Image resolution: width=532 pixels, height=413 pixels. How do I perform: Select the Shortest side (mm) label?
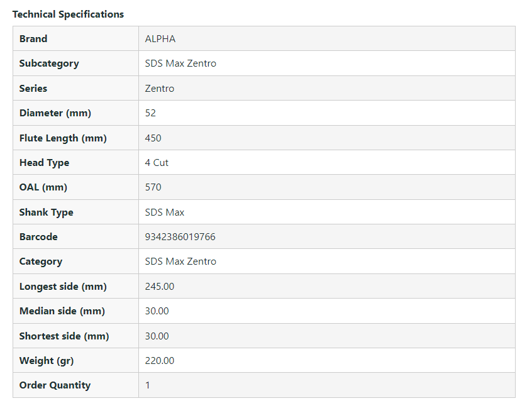click(x=64, y=336)
